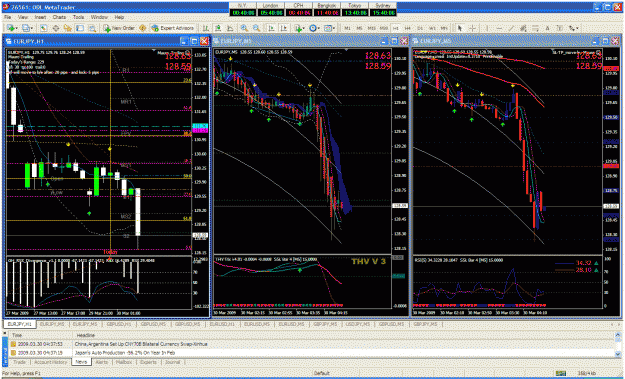Open the Periodicity clock icon
This screenshot has height=379, width=625.
[x=314, y=28]
